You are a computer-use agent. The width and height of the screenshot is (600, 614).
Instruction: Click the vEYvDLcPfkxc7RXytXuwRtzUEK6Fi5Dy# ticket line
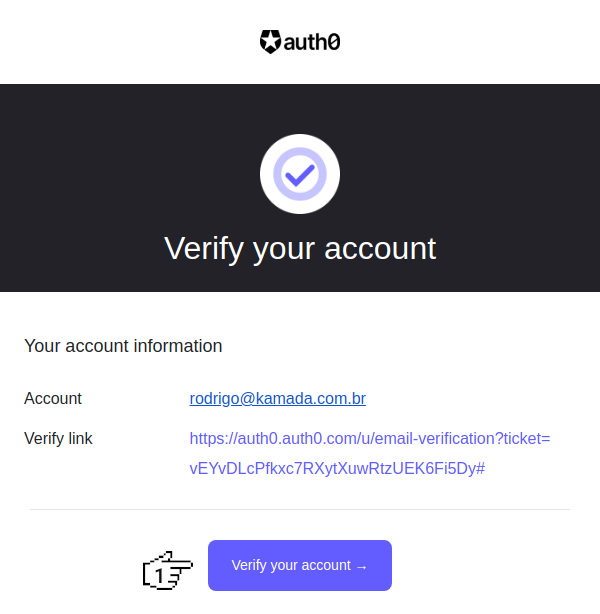(337, 468)
